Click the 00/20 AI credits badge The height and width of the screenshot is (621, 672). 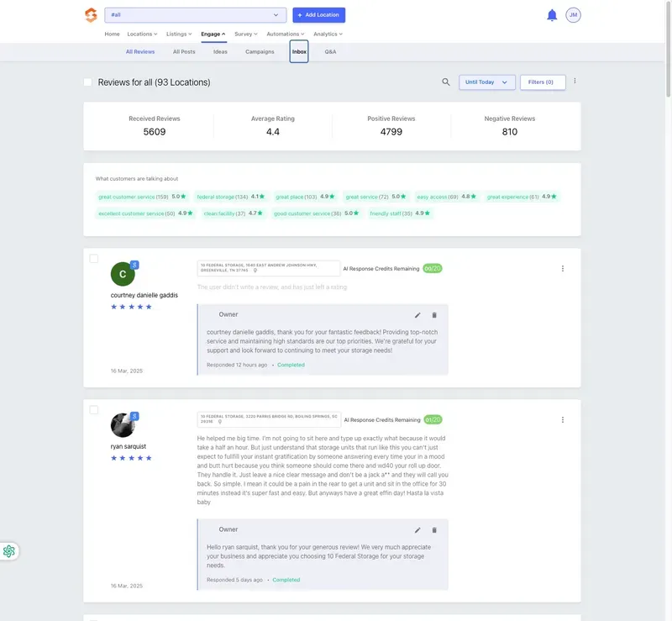(433, 268)
